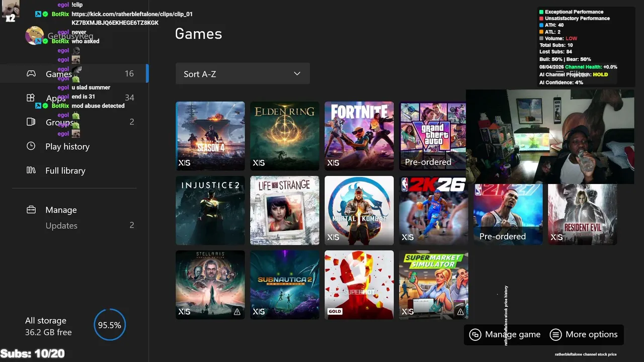Image resolution: width=644 pixels, height=362 pixels.
Task: Select the Stellaris cover art
Action: tap(210, 285)
